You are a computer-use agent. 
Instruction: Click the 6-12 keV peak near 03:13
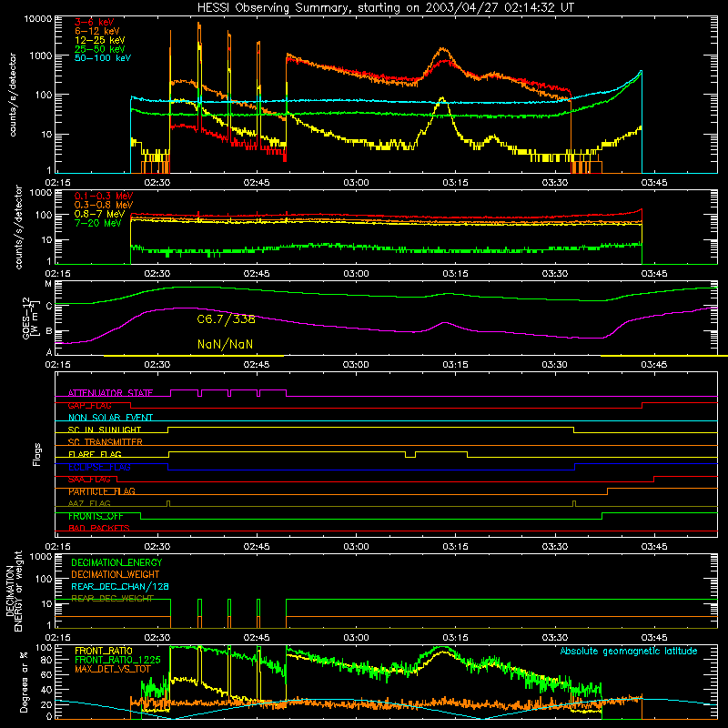tap(443, 49)
